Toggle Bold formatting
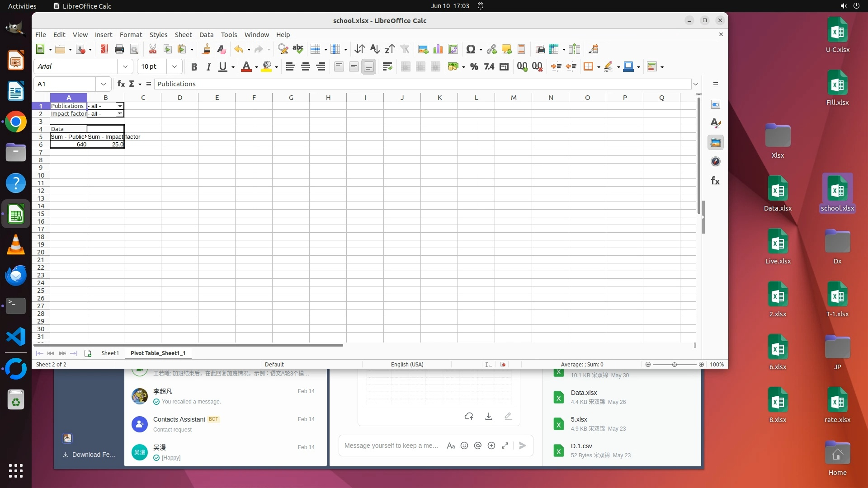This screenshot has width=868, height=488. coord(194,66)
